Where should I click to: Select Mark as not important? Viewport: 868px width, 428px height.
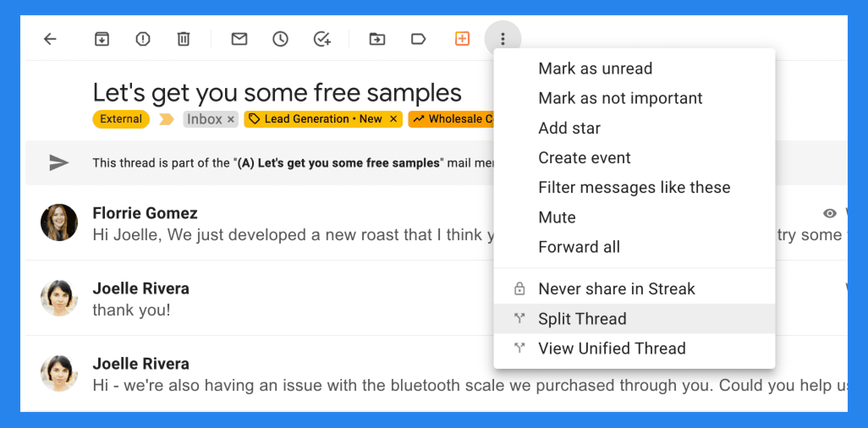634,98
